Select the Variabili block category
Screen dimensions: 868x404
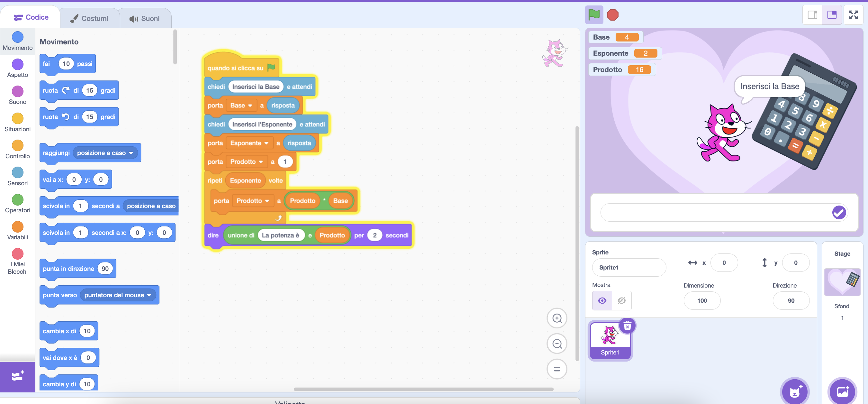click(x=18, y=230)
